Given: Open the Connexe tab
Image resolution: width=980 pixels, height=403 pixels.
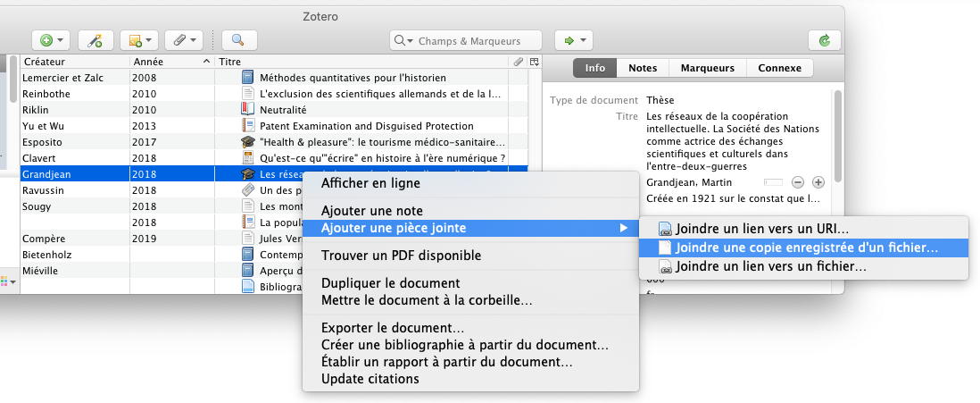Looking at the screenshot, I should coord(779,68).
